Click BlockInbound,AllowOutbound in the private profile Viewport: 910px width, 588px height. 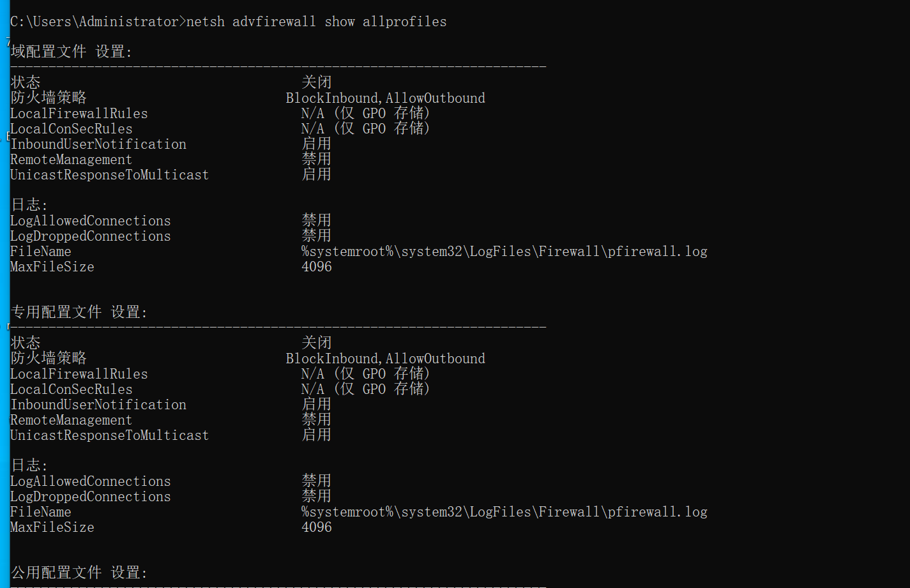(386, 359)
